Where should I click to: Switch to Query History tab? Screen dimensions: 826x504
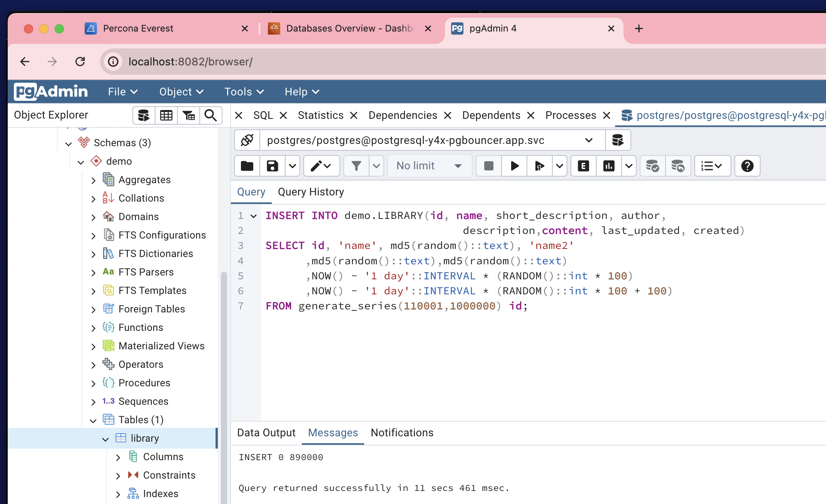(x=311, y=192)
